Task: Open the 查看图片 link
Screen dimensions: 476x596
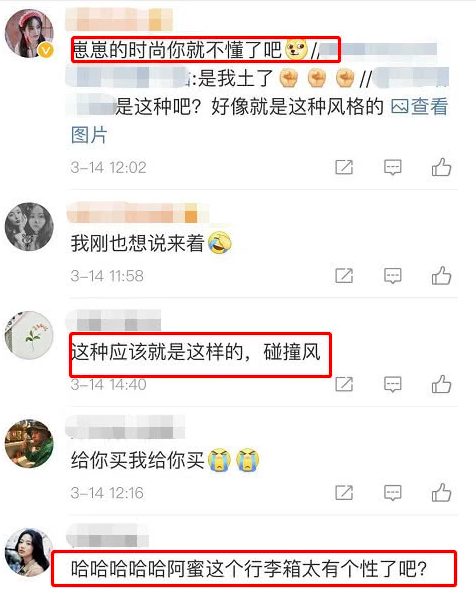Action: coord(419,107)
